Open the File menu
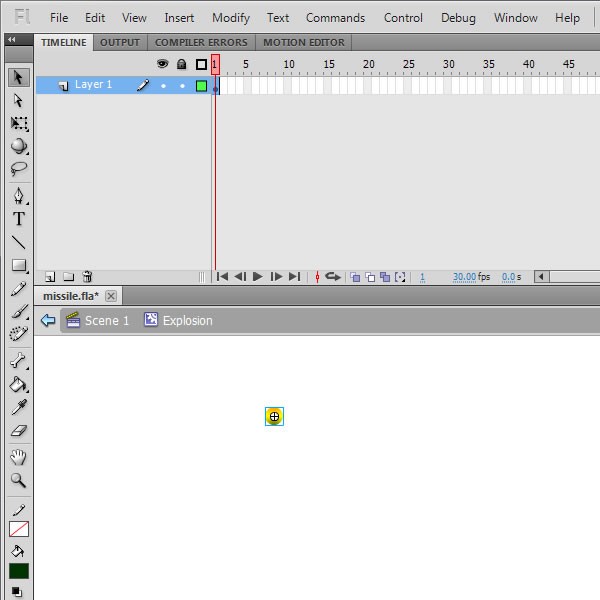 click(x=59, y=18)
